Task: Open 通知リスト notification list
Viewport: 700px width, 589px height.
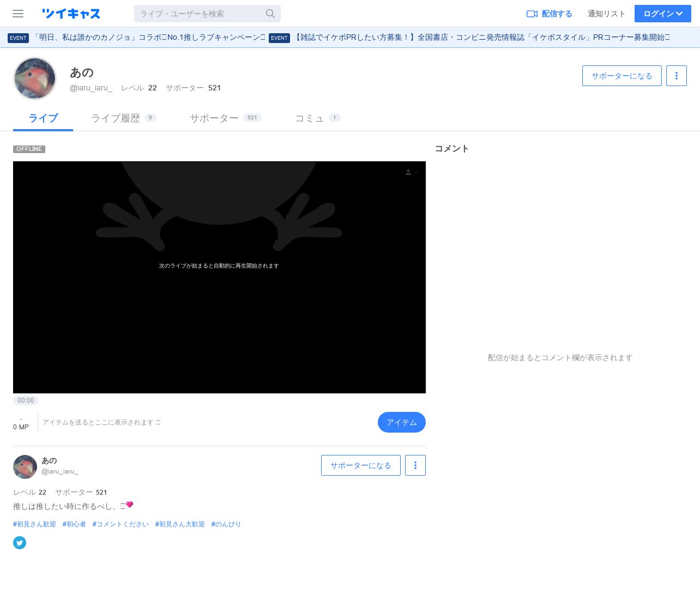Action: (x=606, y=14)
